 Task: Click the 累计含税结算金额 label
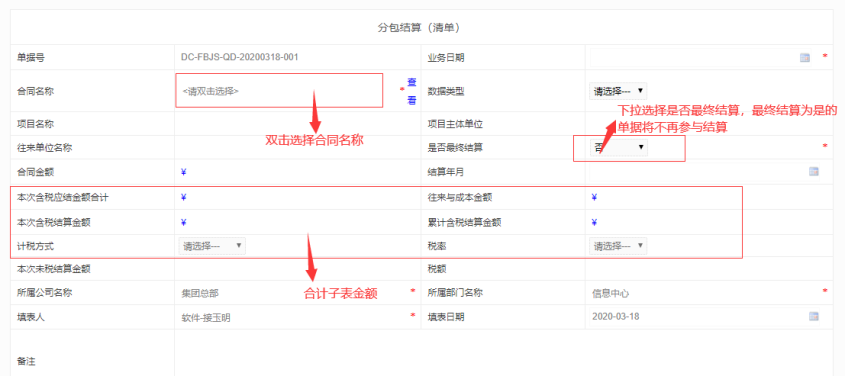point(464,222)
